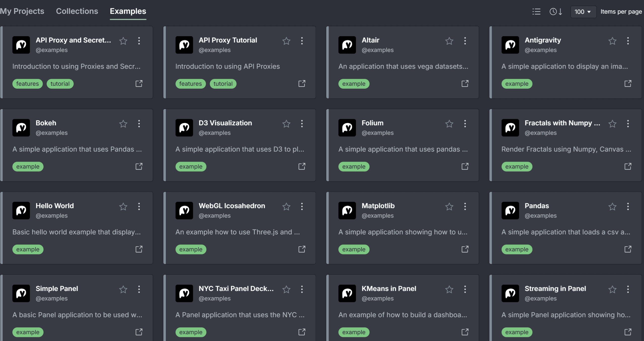The height and width of the screenshot is (341, 644).
Task: Click the example tag on Hello World card
Action: [x=28, y=249]
